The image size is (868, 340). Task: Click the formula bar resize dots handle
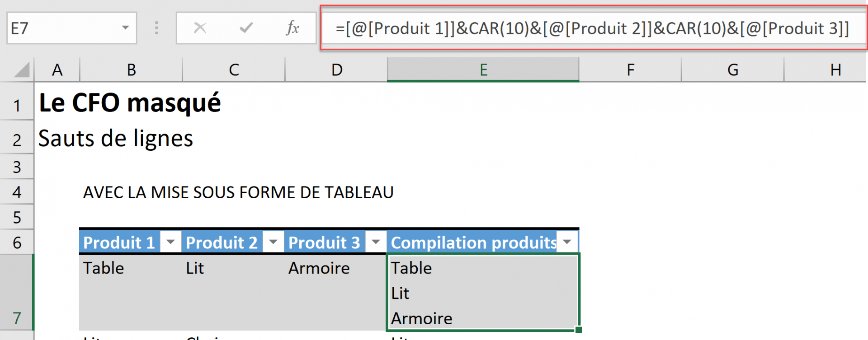156,28
